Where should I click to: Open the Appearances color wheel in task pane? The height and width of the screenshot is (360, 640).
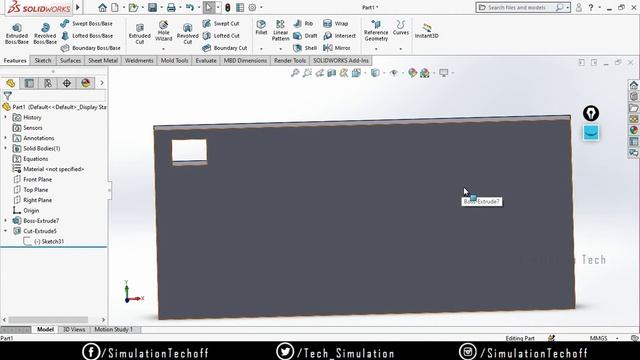(633, 130)
